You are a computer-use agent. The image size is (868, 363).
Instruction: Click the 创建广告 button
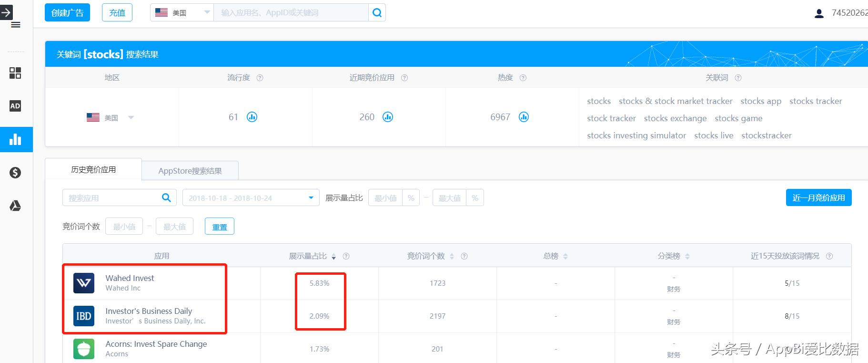click(x=68, y=13)
